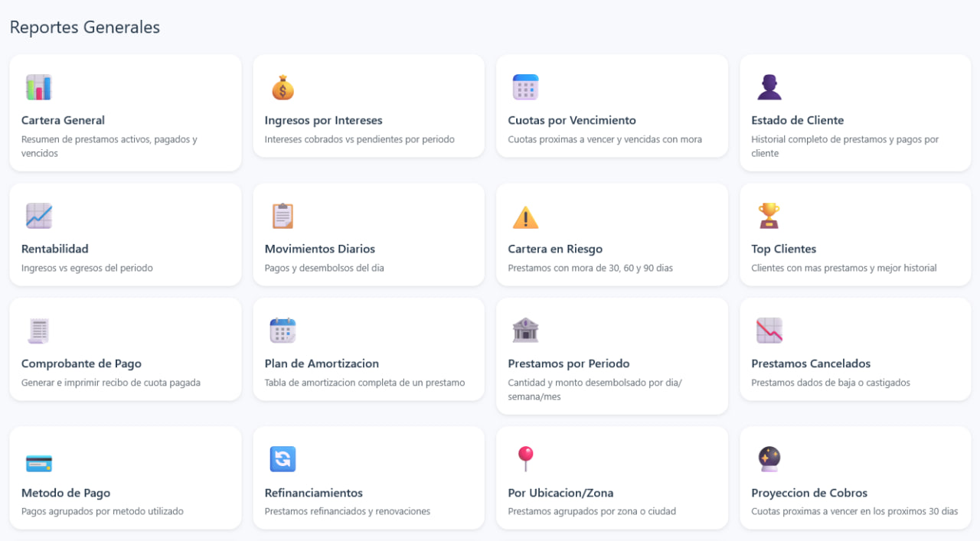Screen dimensions: 980x541
Task: Click the bar chart icon for Cartera General
Action: click(38, 87)
